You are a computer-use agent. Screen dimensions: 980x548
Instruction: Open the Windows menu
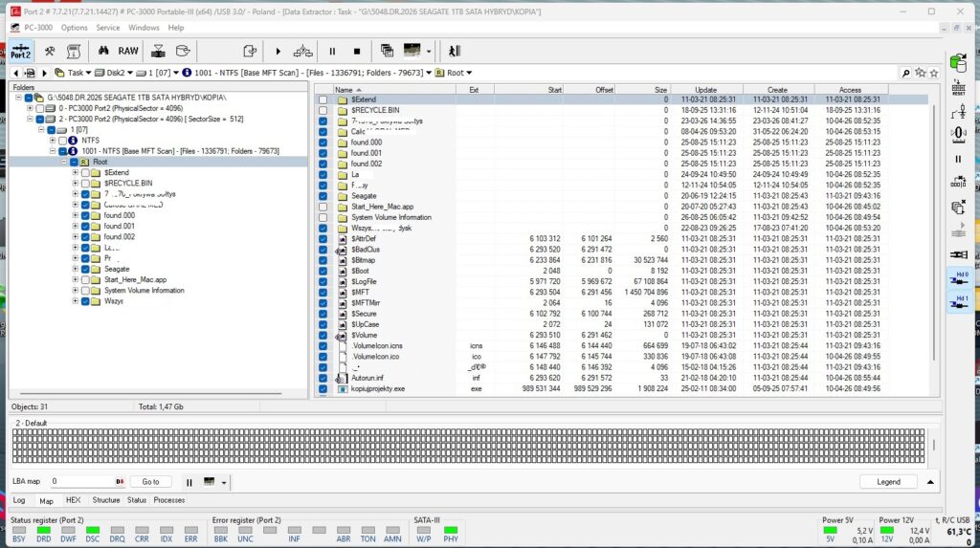[144, 28]
